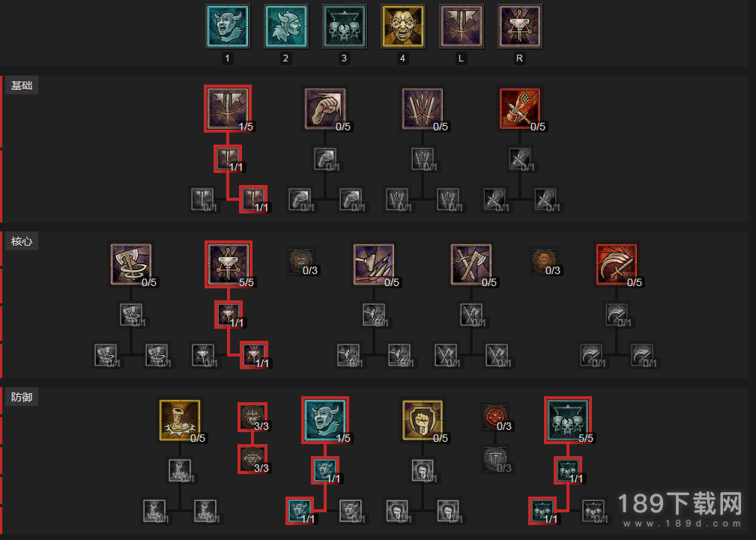Select the R slot skill icon
Image resolution: width=756 pixels, height=540 pixels.
(519, 26)
